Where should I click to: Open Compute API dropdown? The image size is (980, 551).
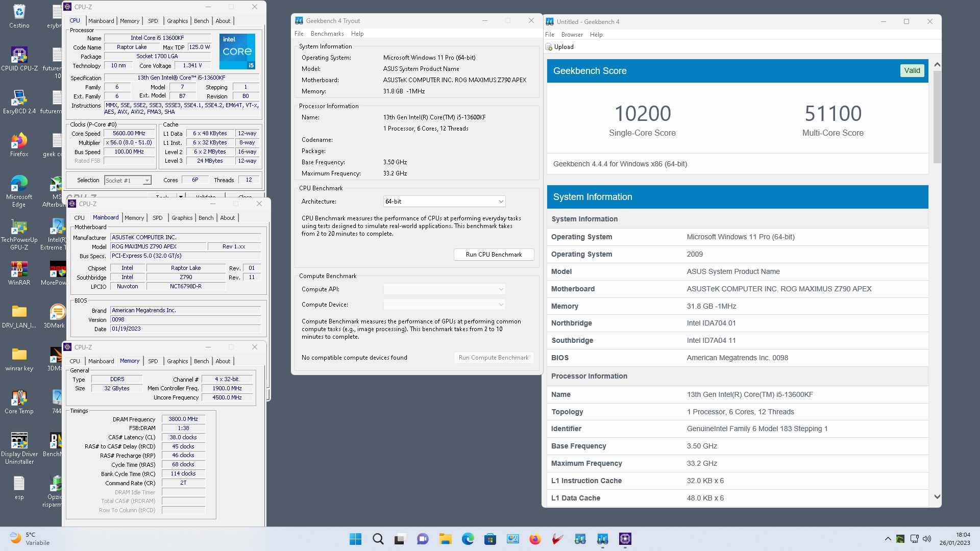coord(444,289)
